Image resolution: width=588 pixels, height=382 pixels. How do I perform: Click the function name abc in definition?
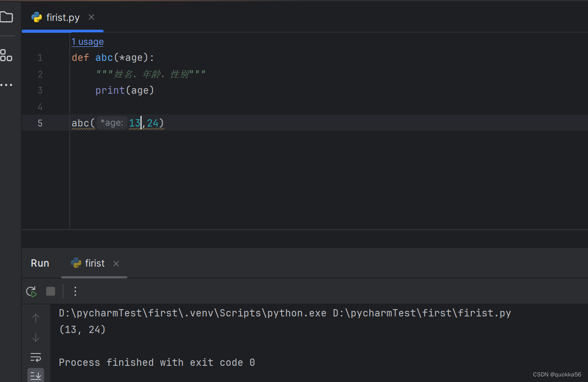104,57
